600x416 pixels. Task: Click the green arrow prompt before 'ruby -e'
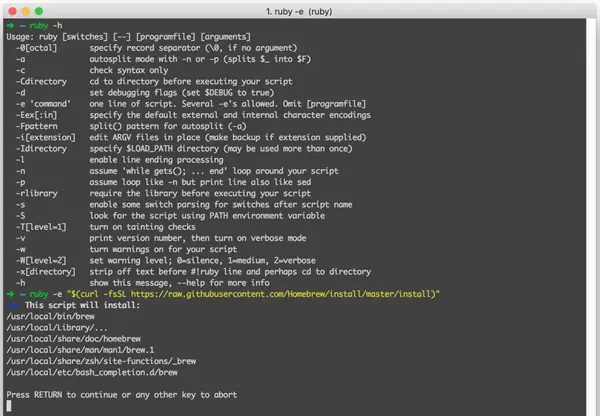coord(10,294)
